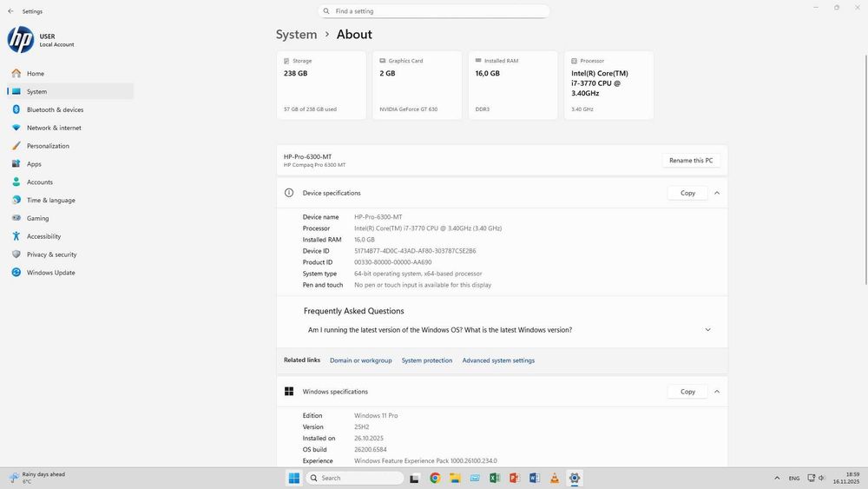Open the HP user account profile picture

pos(21,40)
